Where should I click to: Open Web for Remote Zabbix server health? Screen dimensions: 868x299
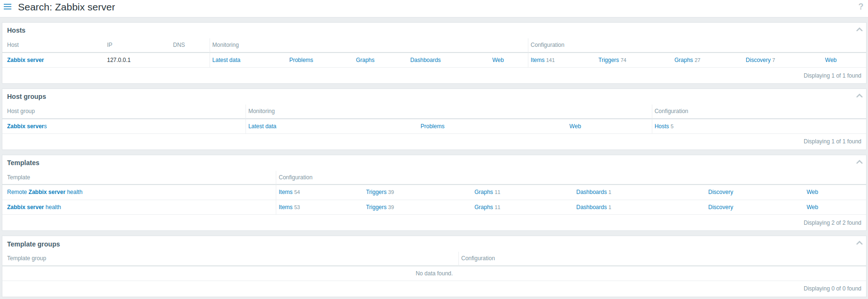tap(812, 192)
